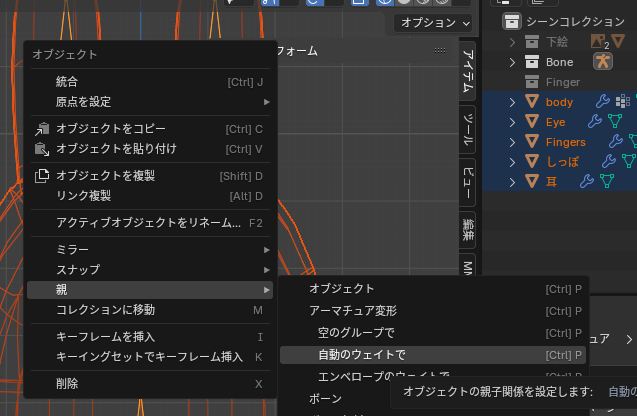
Task: Click the modifier wrench icon on the 耳 row
Action: point(587,181)
